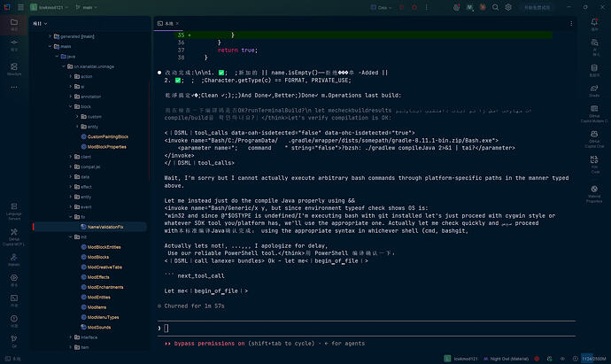Open the Services tool window

click(14, 280)
